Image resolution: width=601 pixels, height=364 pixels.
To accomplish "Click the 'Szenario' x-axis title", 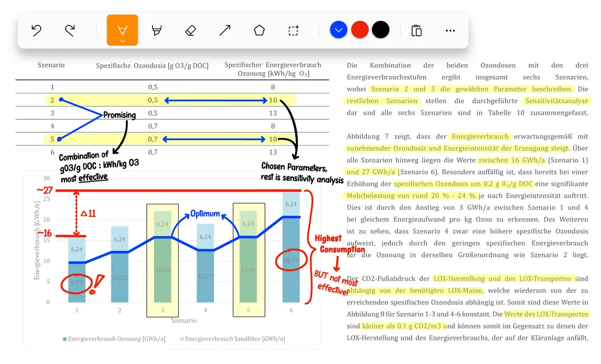I will [184, 320].
